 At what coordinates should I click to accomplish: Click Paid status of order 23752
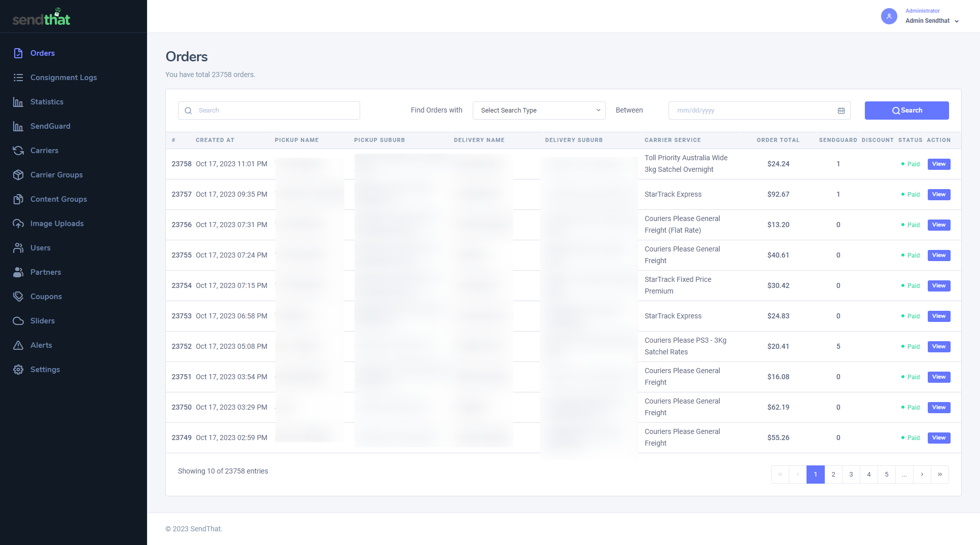[x=911, y=347]
